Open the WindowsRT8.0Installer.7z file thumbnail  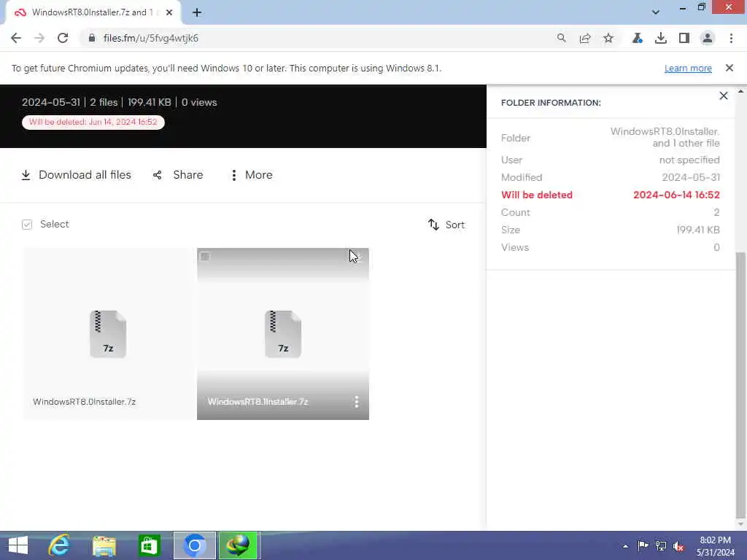108,334
